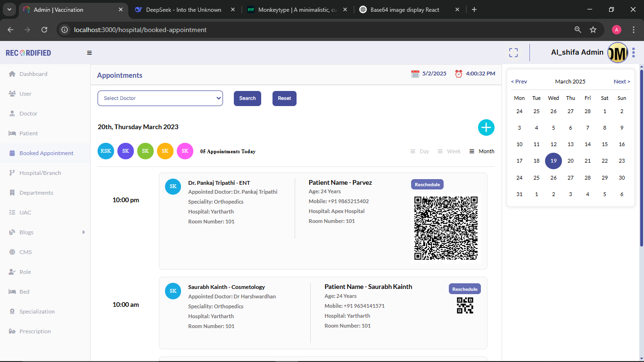Viewport: 644px width, 362px height.
Task: Open the Al_shifa Admin profile avatar
Action: click(617, 53)
